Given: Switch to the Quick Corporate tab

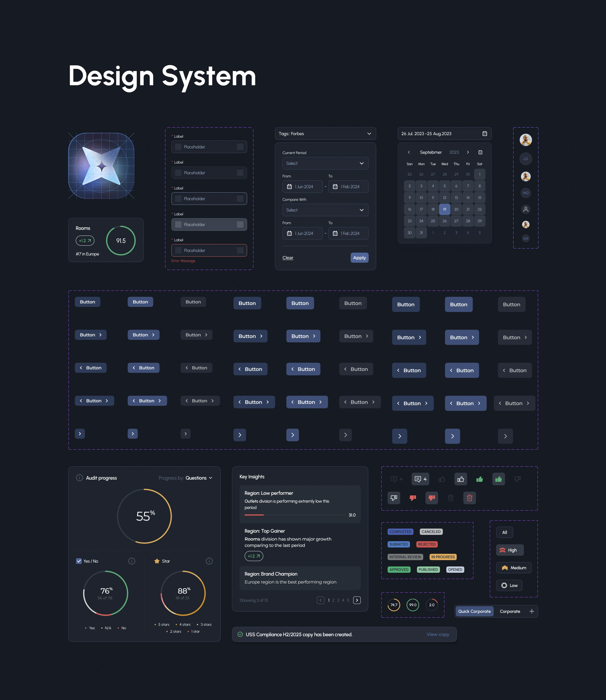Looking at the screenshot, I should (474, 611).
